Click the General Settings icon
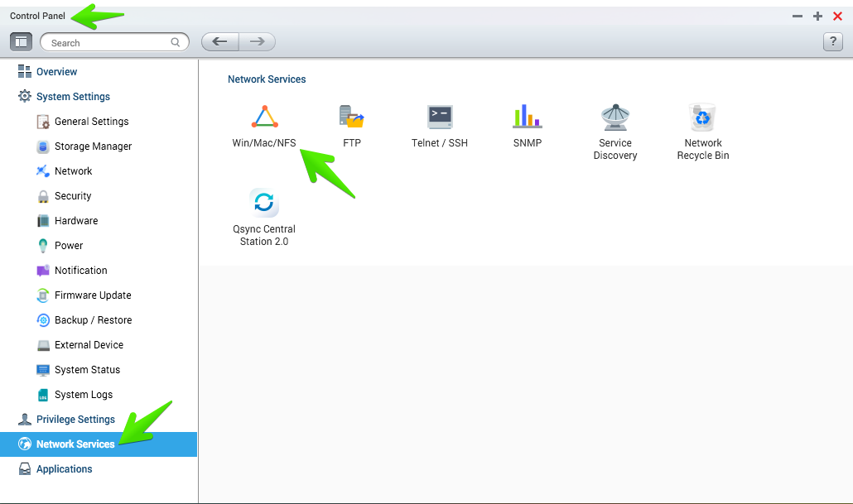This screenshot has width=853, height=504. tap(43, 122)
